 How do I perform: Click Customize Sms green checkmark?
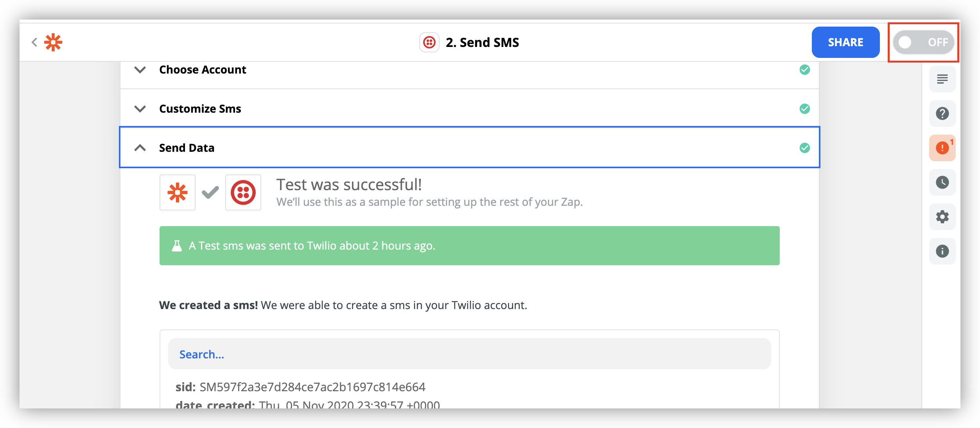coord(804,109)
